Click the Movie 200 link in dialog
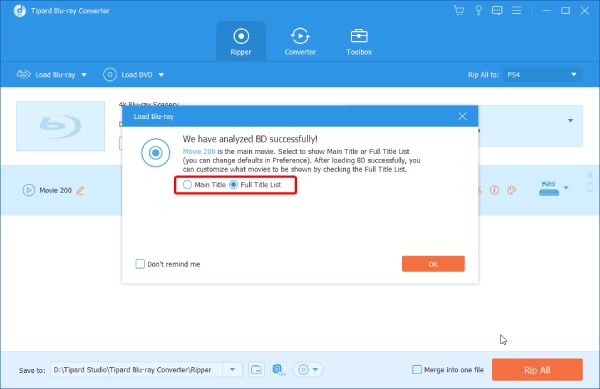Viewport: 600px width, 389px height. (199, 151)
